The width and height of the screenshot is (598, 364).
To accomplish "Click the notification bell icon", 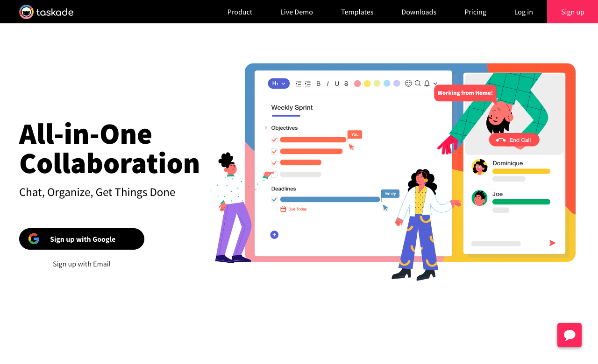I will coord(427,84).
